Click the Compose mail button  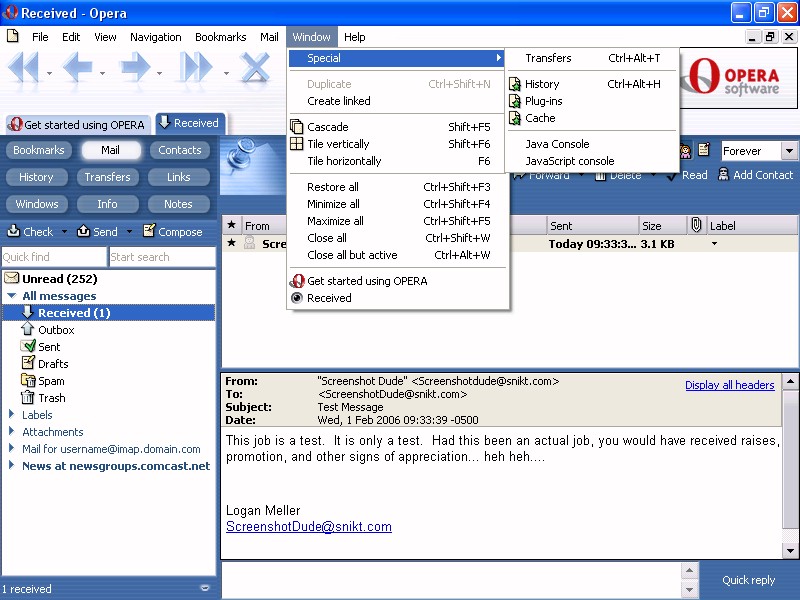coord(172,232)
